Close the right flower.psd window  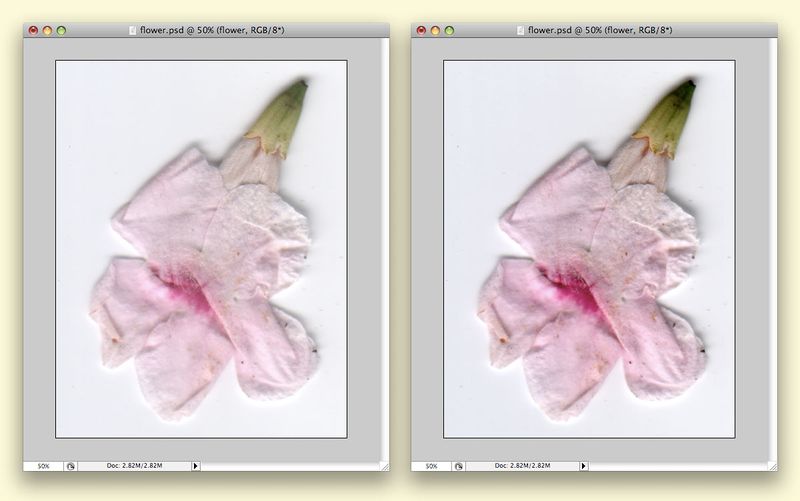tap(421, 31)
